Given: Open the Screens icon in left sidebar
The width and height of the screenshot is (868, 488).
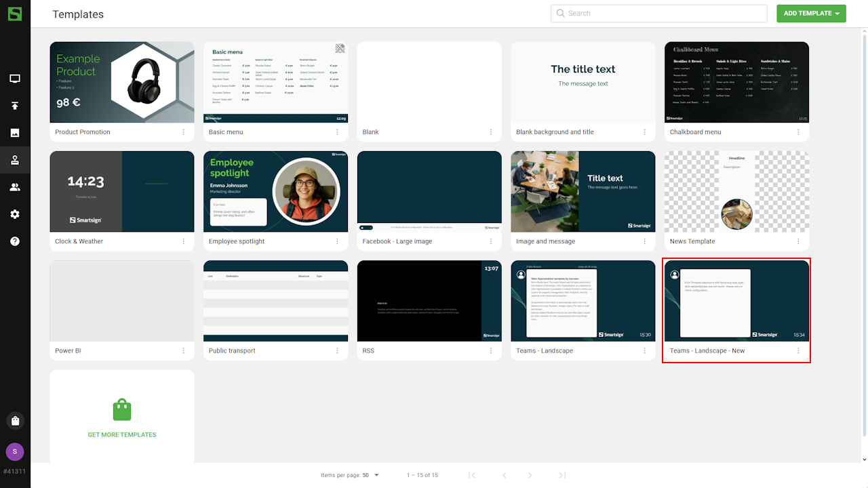Looking at the screenshot, I should (15, 79).
